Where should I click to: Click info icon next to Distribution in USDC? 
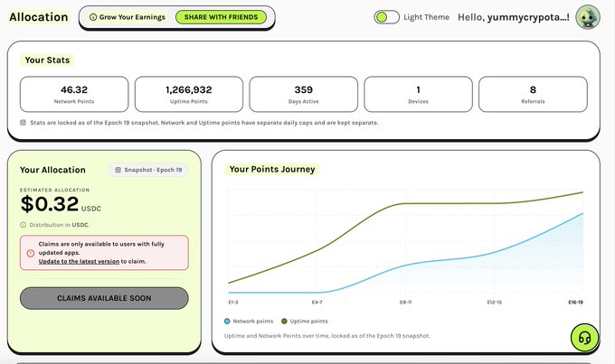(x=24, y=225)
